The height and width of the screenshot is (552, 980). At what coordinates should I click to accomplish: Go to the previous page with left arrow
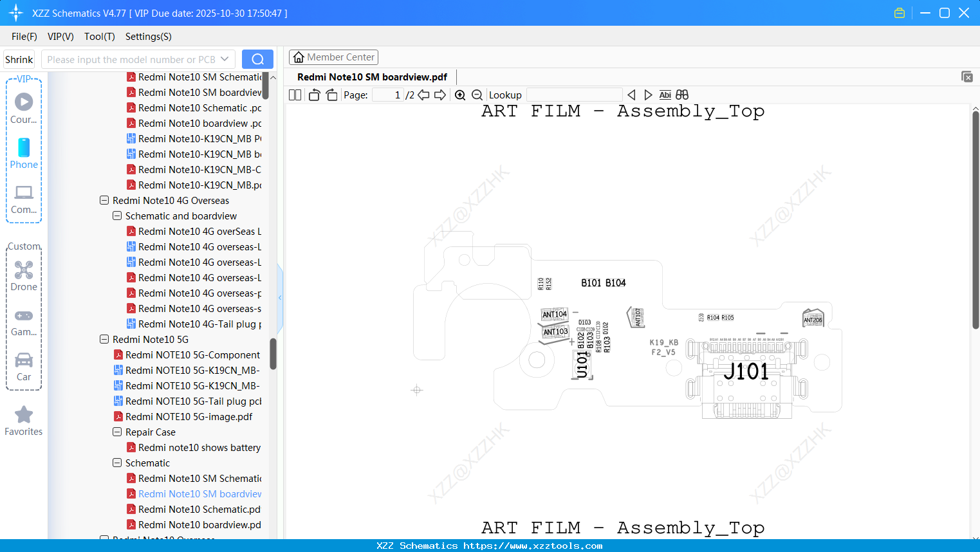click(x=423, y=95)
